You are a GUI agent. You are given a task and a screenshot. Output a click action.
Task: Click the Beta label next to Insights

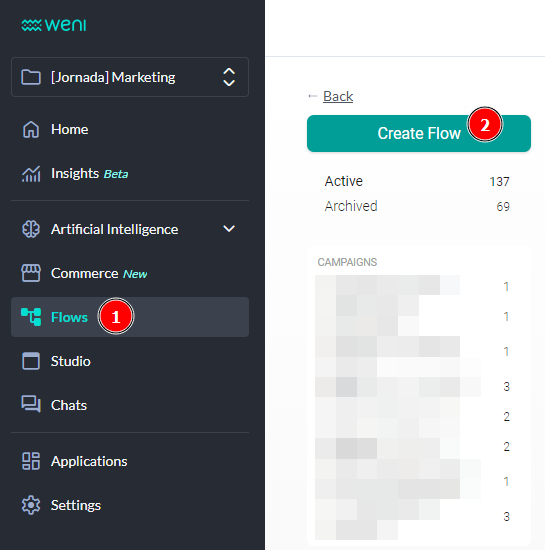116,174
